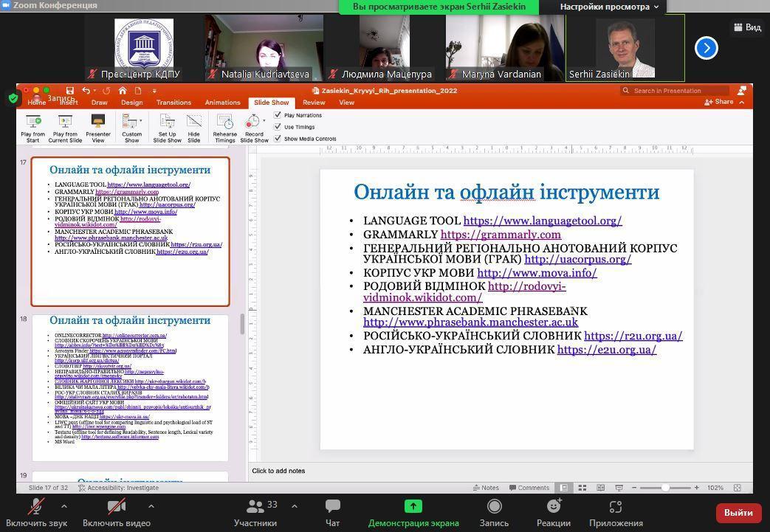
Task: Open the Review tab
Action: (x=314, y=103)
